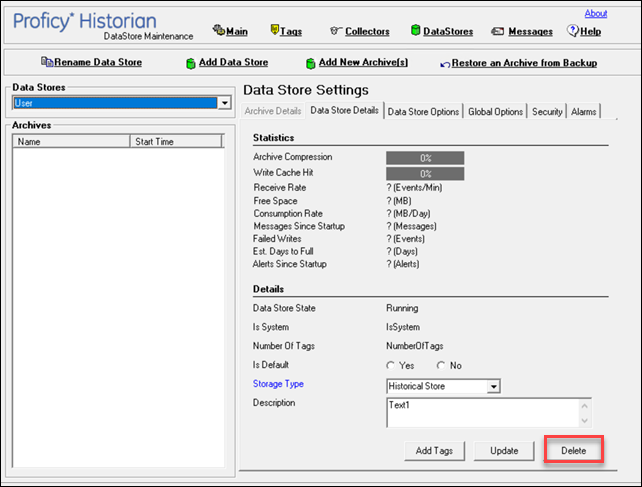Click the Start Time column header
The width and height of the screenshot is (642, 487).
pyautogui.click(x=176, y=142)
